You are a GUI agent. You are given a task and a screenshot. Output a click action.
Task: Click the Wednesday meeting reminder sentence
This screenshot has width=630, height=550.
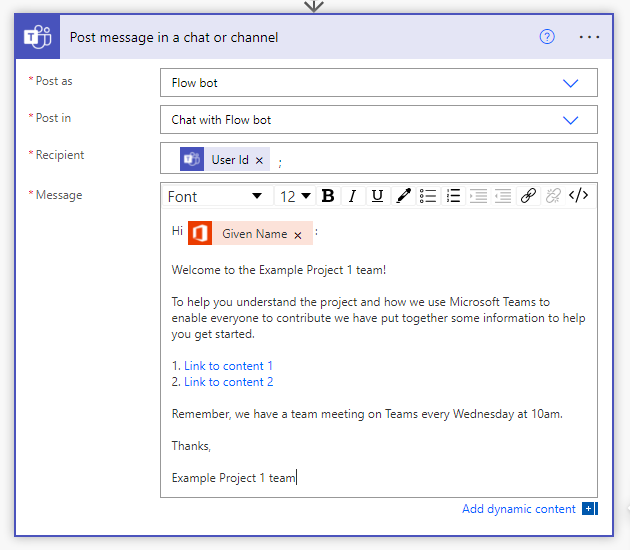tap(367, 414)
